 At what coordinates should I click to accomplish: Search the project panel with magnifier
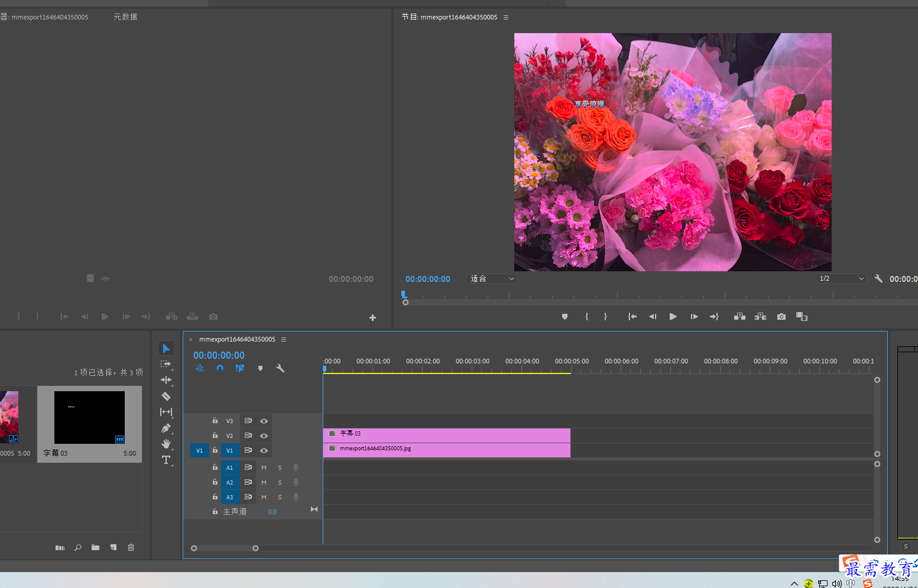coord(77,548)
